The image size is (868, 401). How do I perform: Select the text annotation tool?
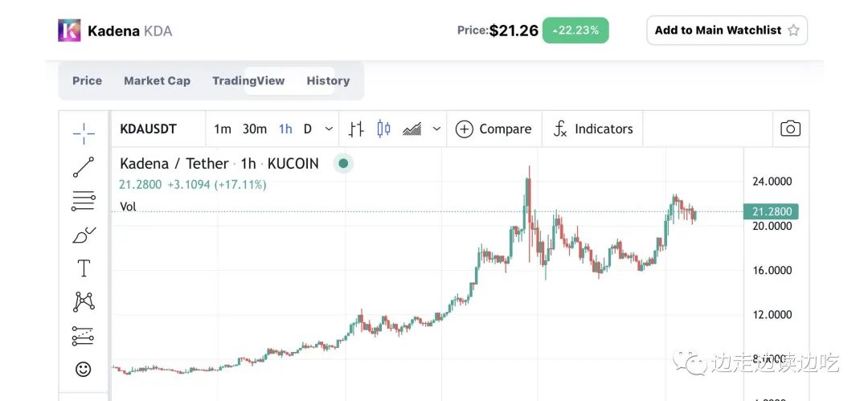coord(84,268)
